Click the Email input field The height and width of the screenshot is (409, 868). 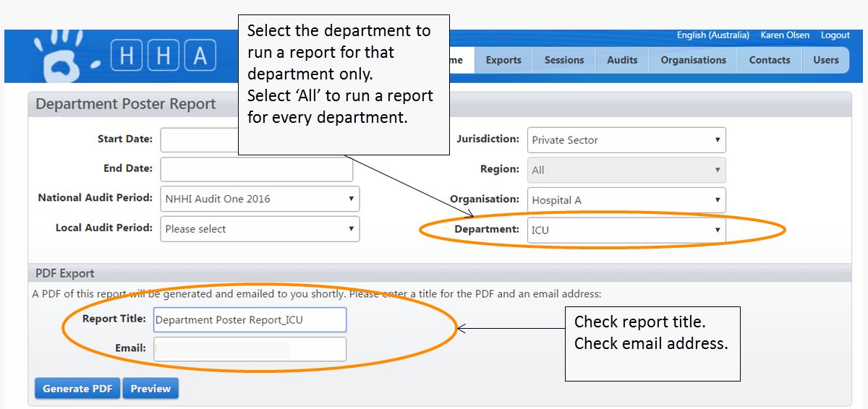[x=249, y=349]
